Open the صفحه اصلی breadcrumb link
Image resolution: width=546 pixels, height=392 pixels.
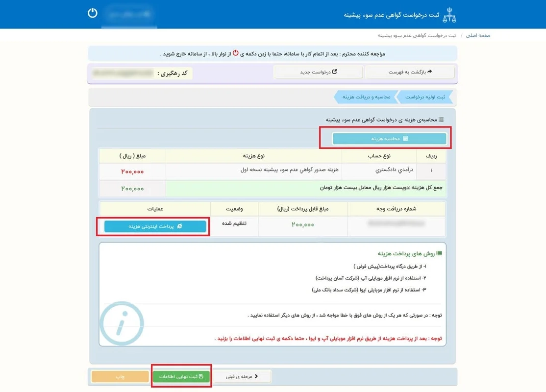(x=478, y=35)
